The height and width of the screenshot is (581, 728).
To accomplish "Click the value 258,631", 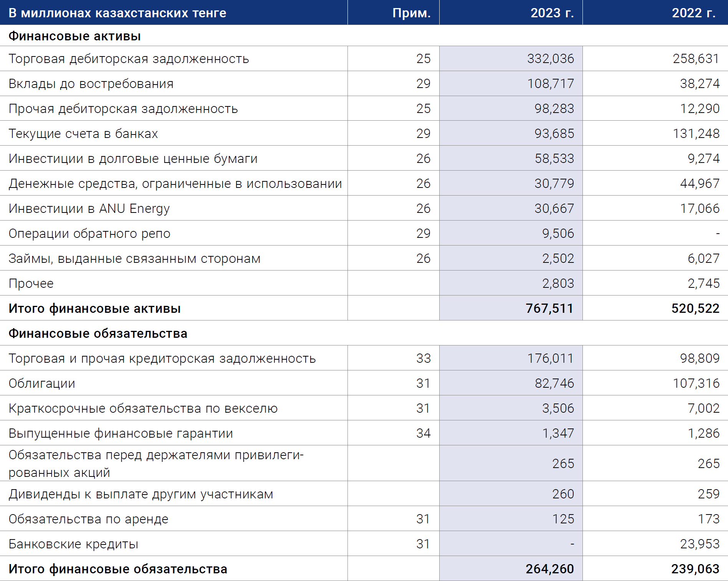I will (x=696, y=59).
